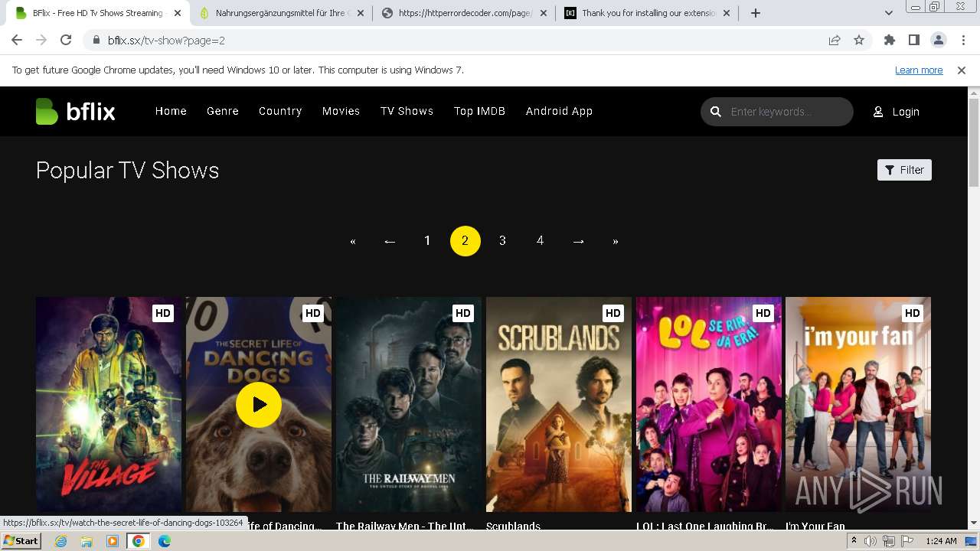Open the Country menu
980x551 pixels.
(280, 112)
